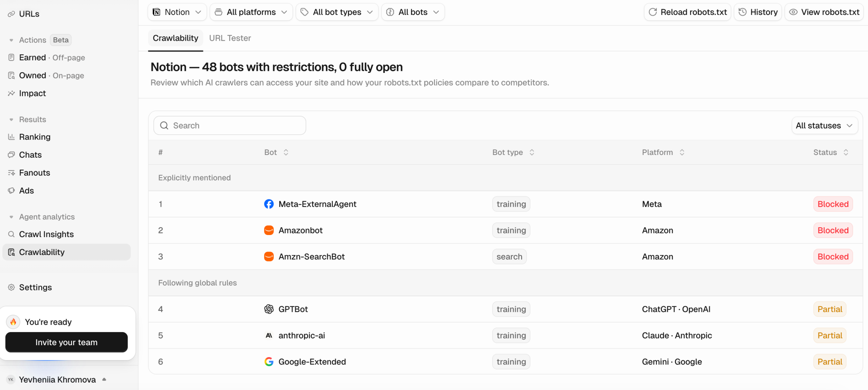Click the Google logo beside Google-Extended
The height and width of the screenshot is (390, 868).
[269, 362]
